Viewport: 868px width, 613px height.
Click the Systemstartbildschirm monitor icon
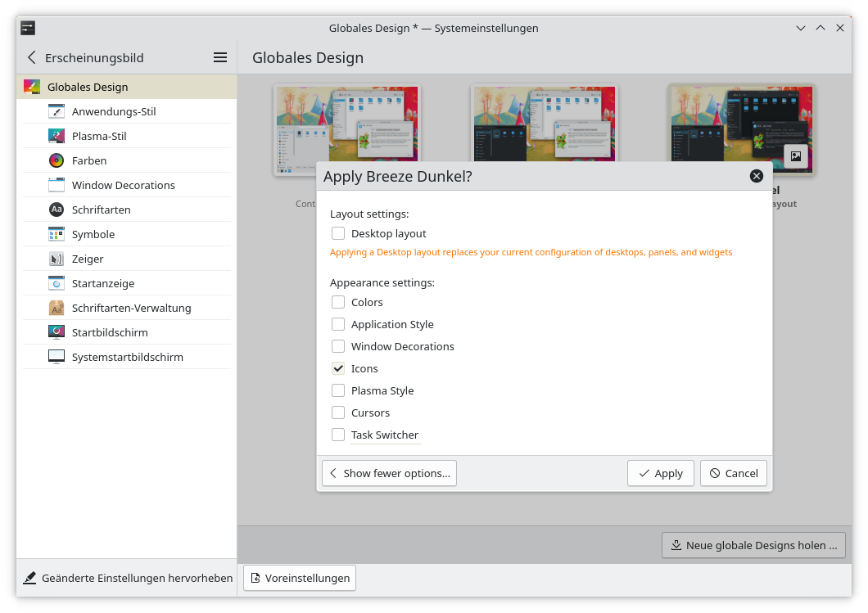(57, 357)
